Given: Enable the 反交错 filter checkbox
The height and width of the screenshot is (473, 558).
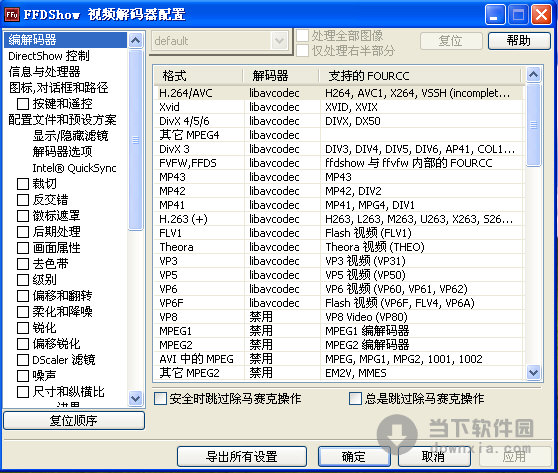Looking at the screenshot, I should click(23, 200).
